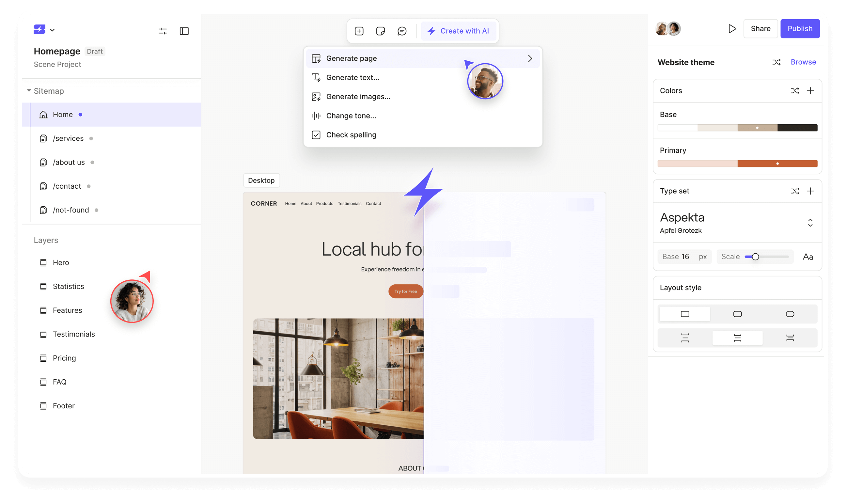The height and width of the screenshot is (504, 846).
Task: Click the Homepage title
Action: (57, 51)
